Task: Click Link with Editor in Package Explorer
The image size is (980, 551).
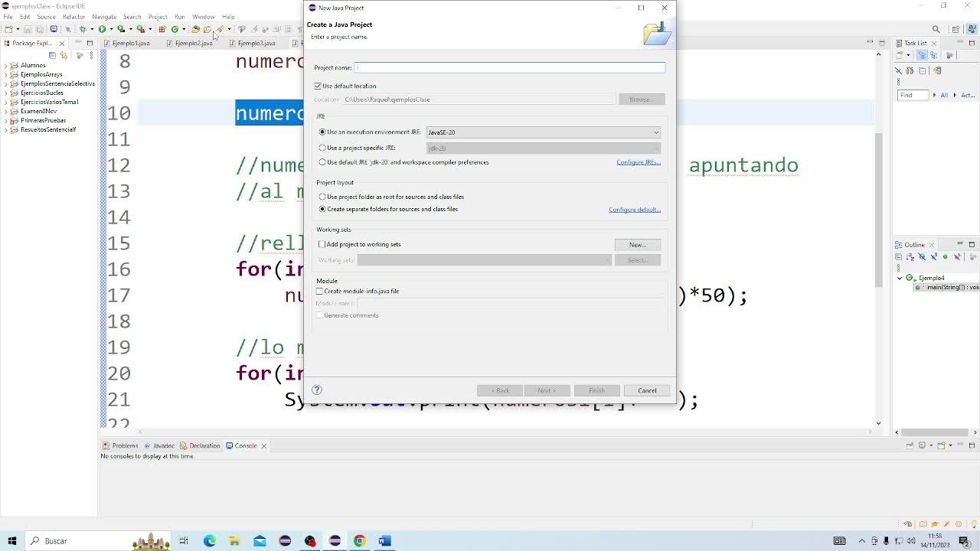Action: [x=64, y=55]
